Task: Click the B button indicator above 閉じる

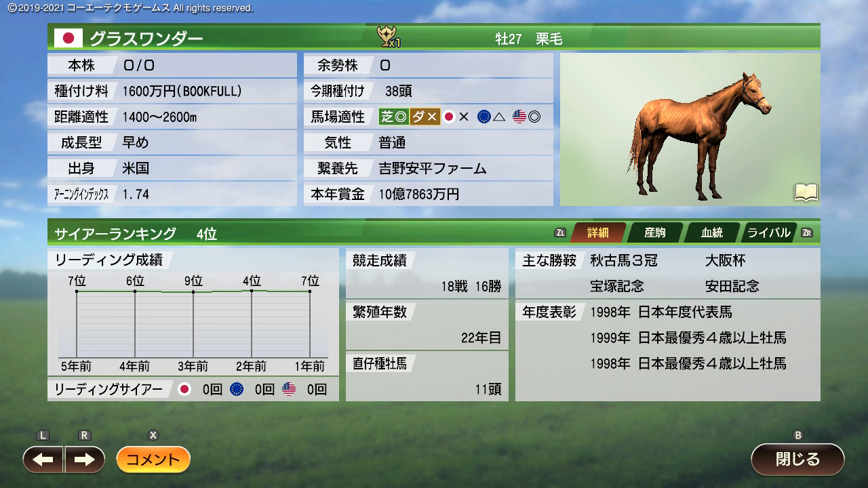Action: (797, 435)
